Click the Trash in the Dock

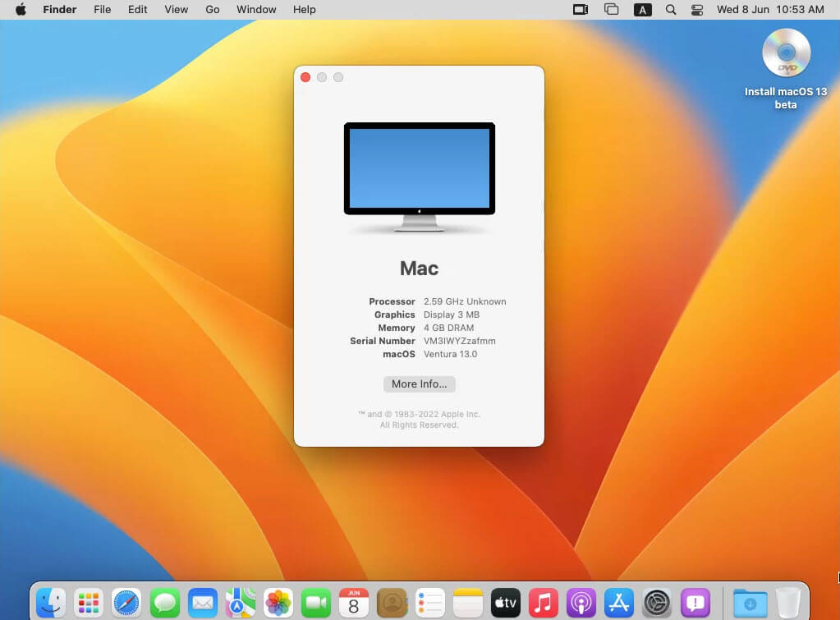click(787, 603)
